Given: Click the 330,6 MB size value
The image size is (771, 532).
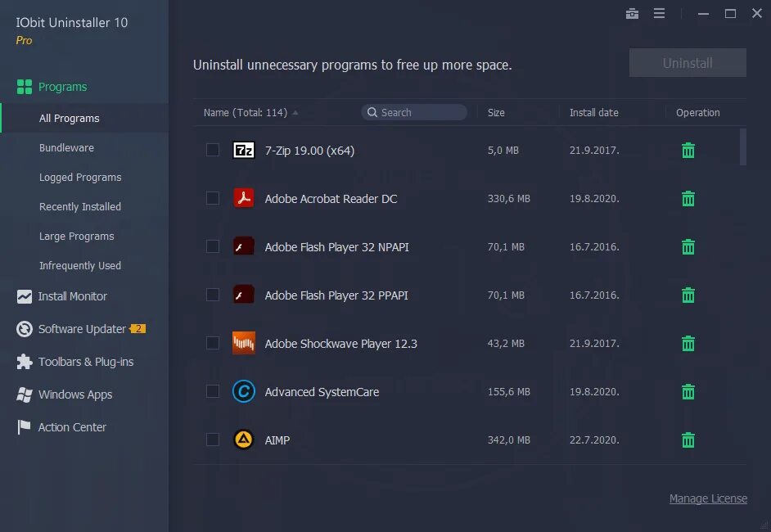Looking at the screenshot, I should [509, 199].
